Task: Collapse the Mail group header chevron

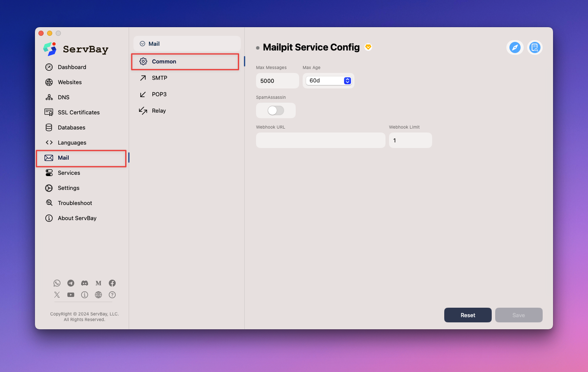Action: click(142, 44)
